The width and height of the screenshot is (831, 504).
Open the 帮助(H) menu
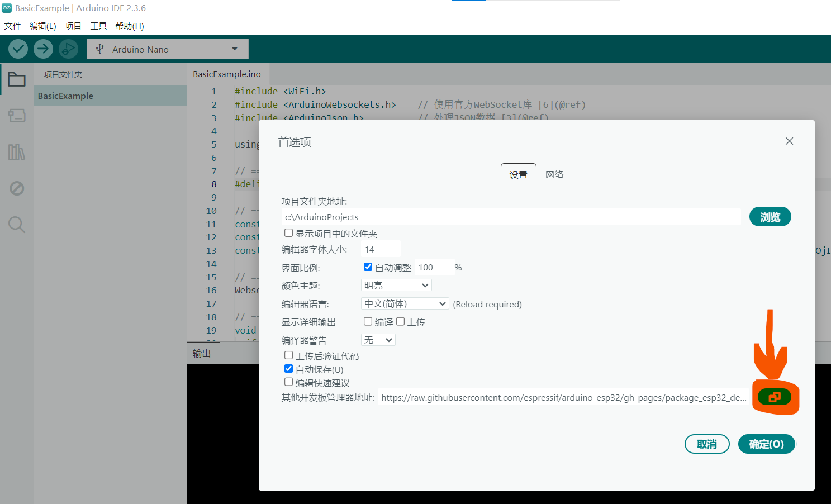tap(130, 26)
